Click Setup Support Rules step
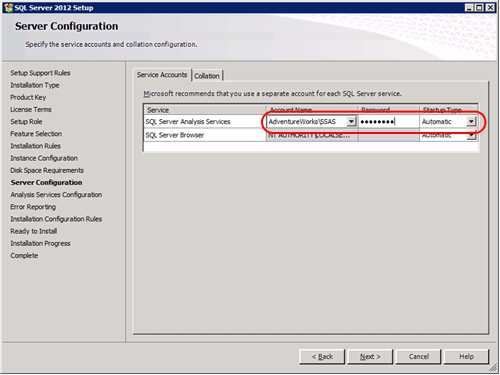 [40, 73]
